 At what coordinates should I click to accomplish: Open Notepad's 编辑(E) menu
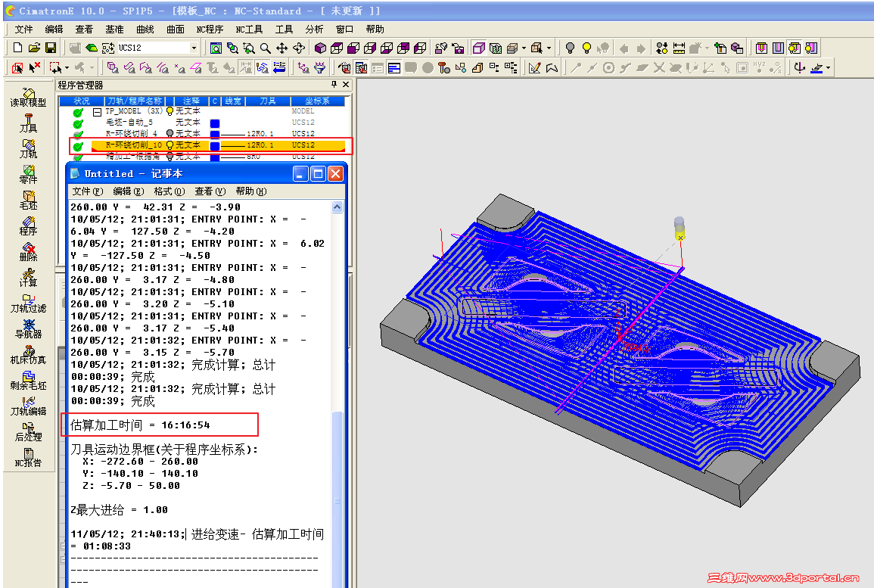129,191
